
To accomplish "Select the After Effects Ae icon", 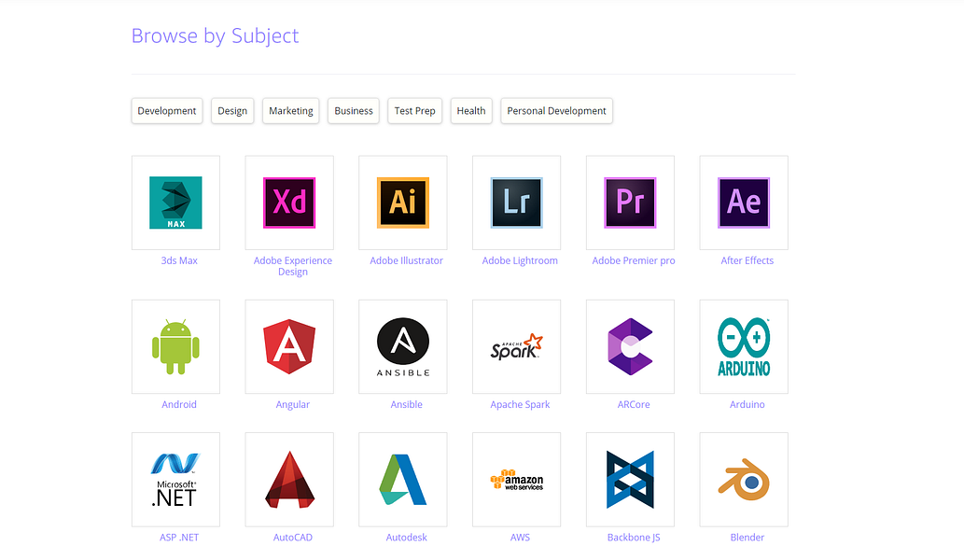I will point(744,203).
